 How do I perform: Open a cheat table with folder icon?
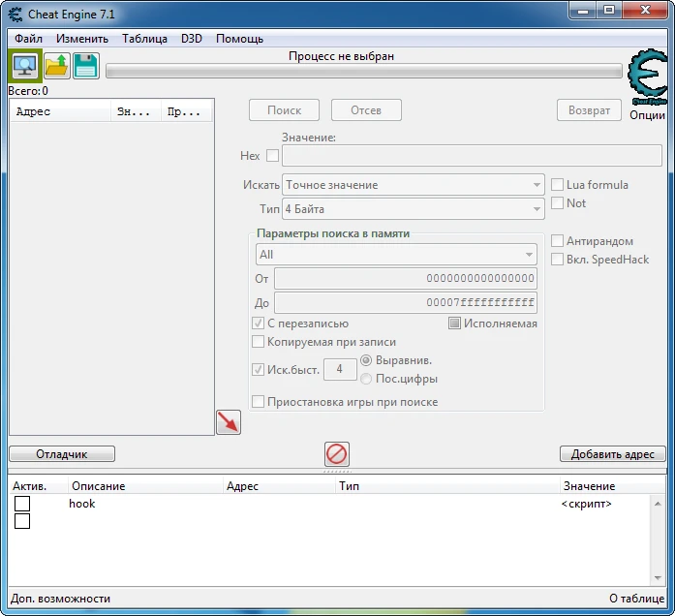coord(57,66)
